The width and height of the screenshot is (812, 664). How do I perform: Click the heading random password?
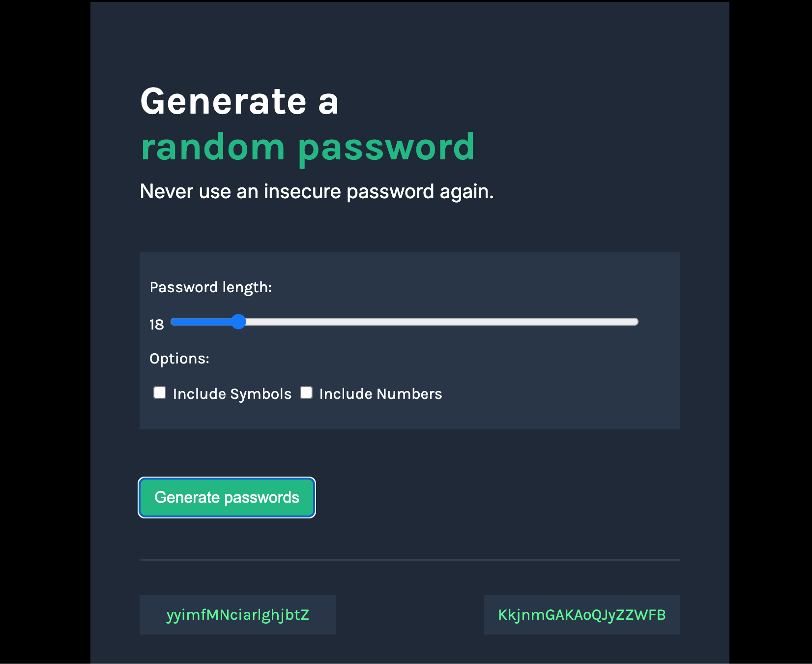(307, 147)
